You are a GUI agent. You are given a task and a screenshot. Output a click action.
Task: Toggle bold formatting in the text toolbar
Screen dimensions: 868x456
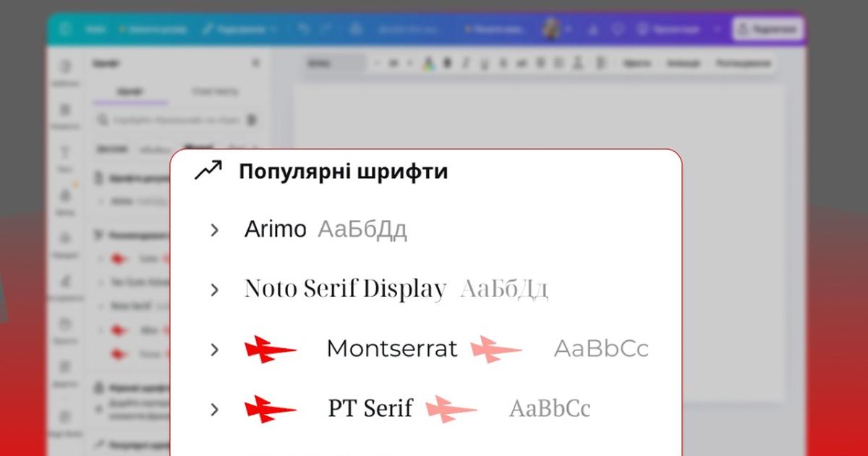(446, 63)
